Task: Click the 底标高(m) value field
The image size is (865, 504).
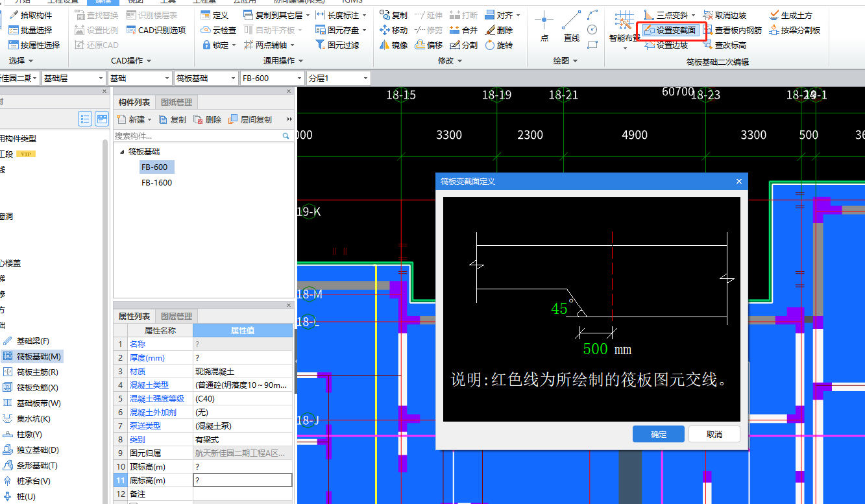Action: click(243, 481)
